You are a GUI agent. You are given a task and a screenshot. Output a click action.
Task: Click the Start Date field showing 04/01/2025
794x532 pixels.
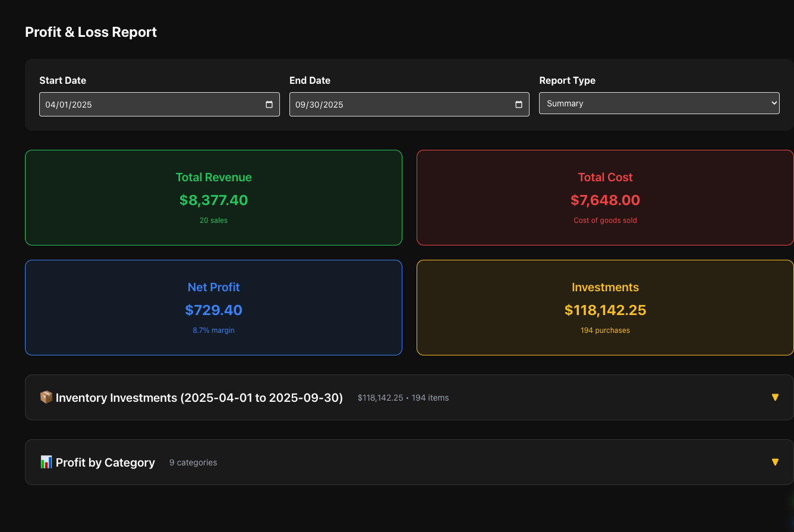(x=159, y=104)
